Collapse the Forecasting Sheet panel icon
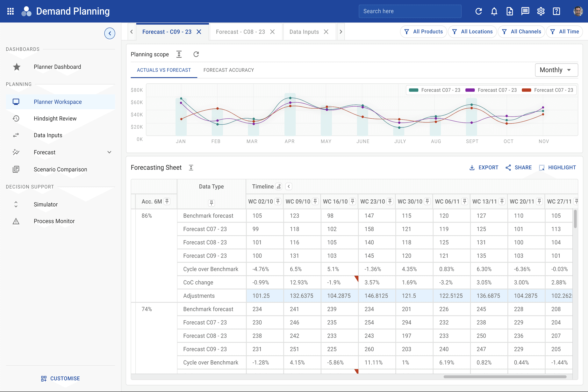588x392 pixels. [191, 167]
